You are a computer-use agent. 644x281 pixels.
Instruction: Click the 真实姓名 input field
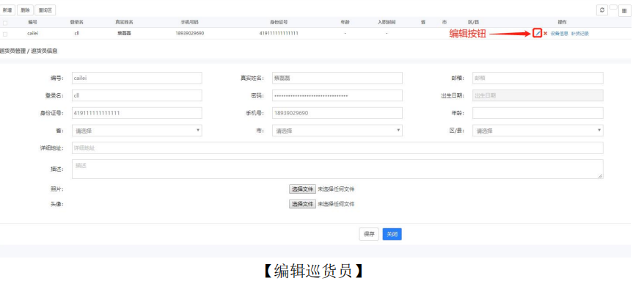click(337, 78)
